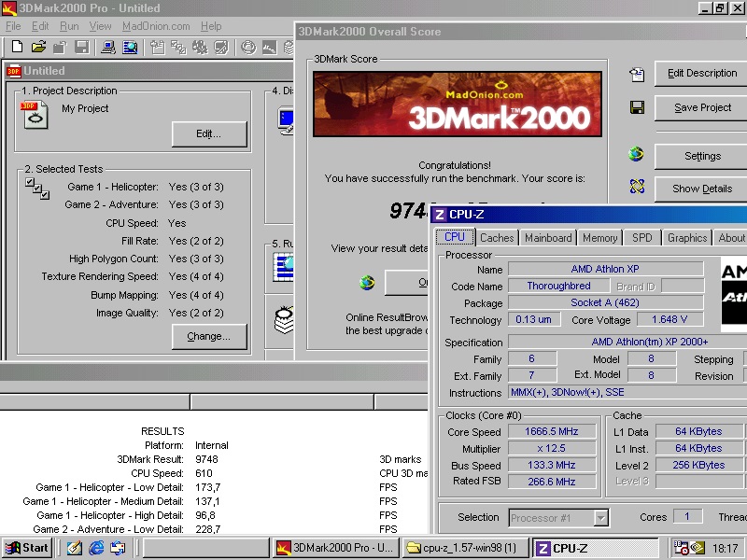Open the ResultBrowser magnifier toolbar icon

(130, 48)
